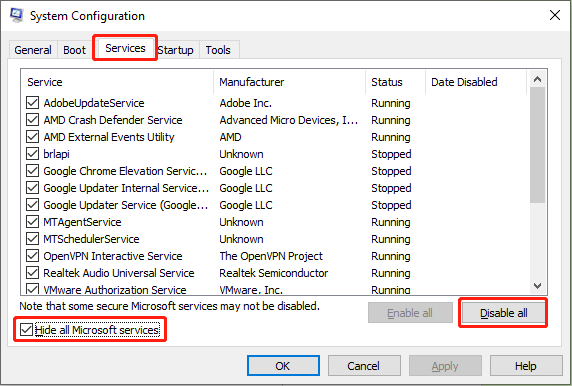The image size is (572, 386).
Task: Toggle Google Chrome Elevation Service checkbox
Action: (x=32, y=171)
